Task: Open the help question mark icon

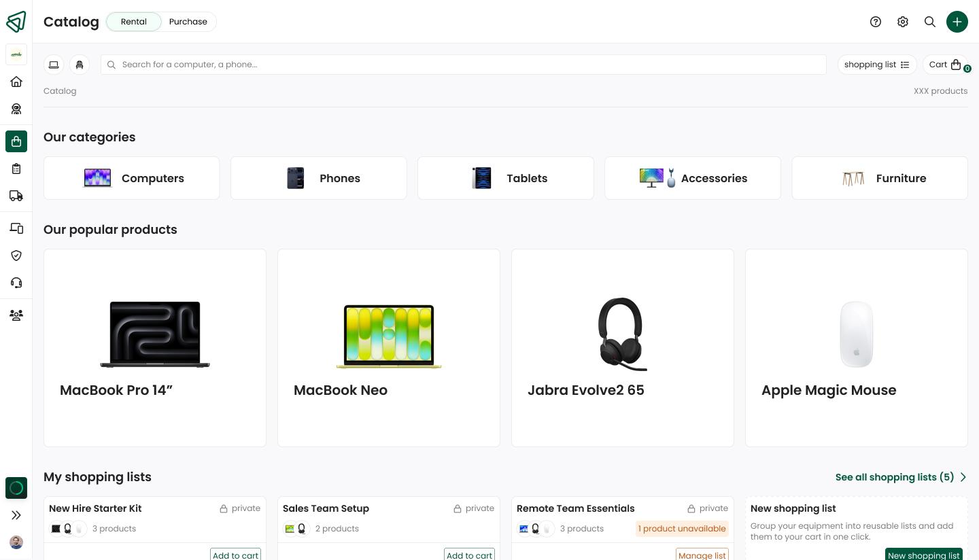Action: (x=876, y=22)
